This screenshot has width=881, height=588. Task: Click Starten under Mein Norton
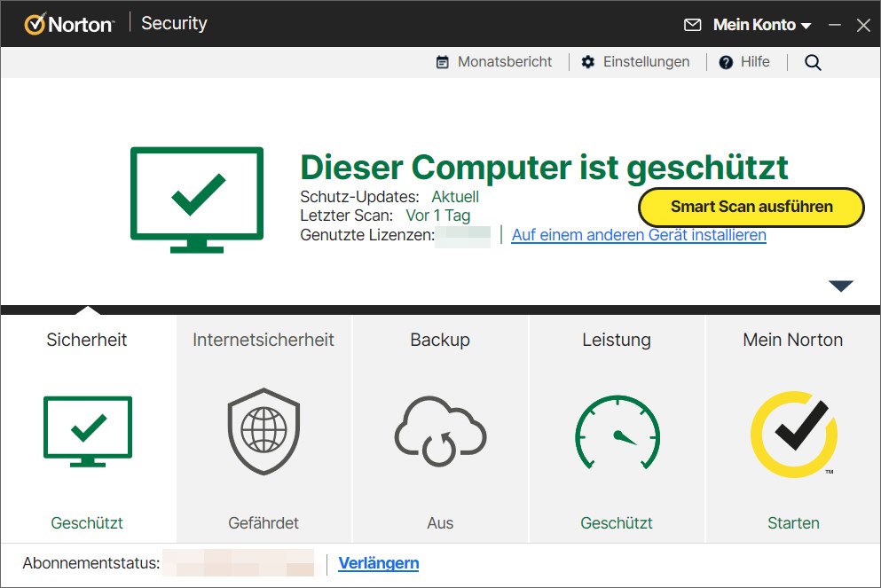[793, 523]
